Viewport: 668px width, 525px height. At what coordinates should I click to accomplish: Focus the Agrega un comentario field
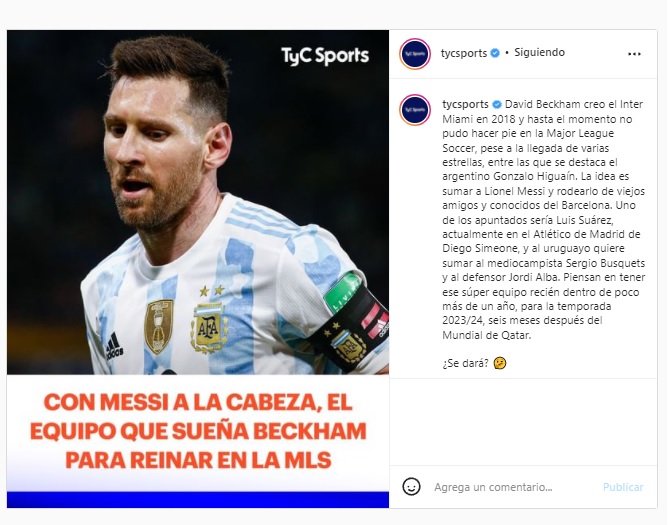511,487
